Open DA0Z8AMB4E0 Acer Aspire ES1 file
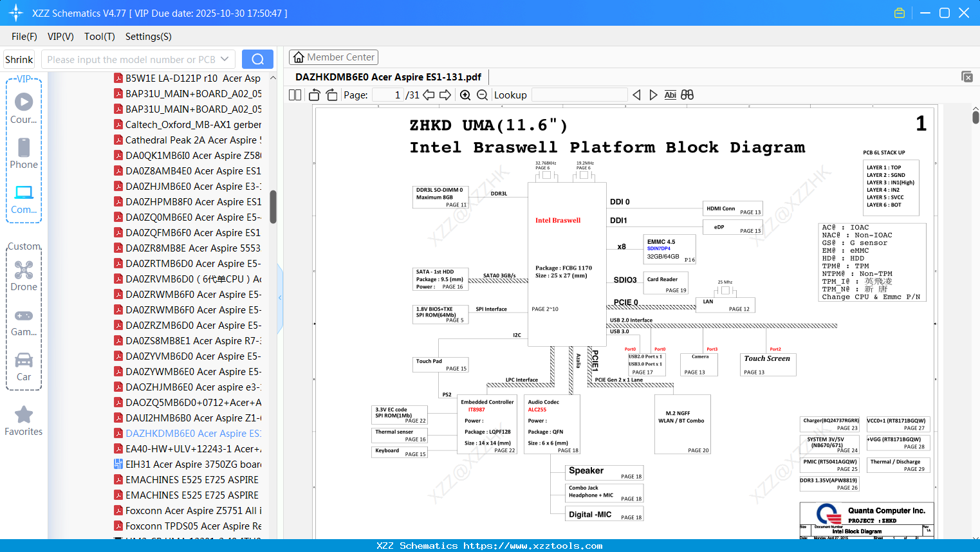 [187, 171]
